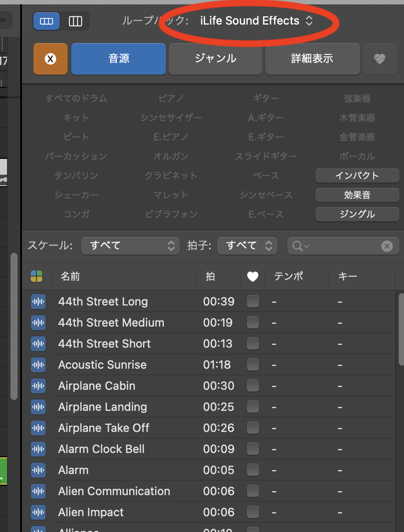404x532 pixels.
Task: Switch to the ジャンル tab
Action: coord(216,59)
